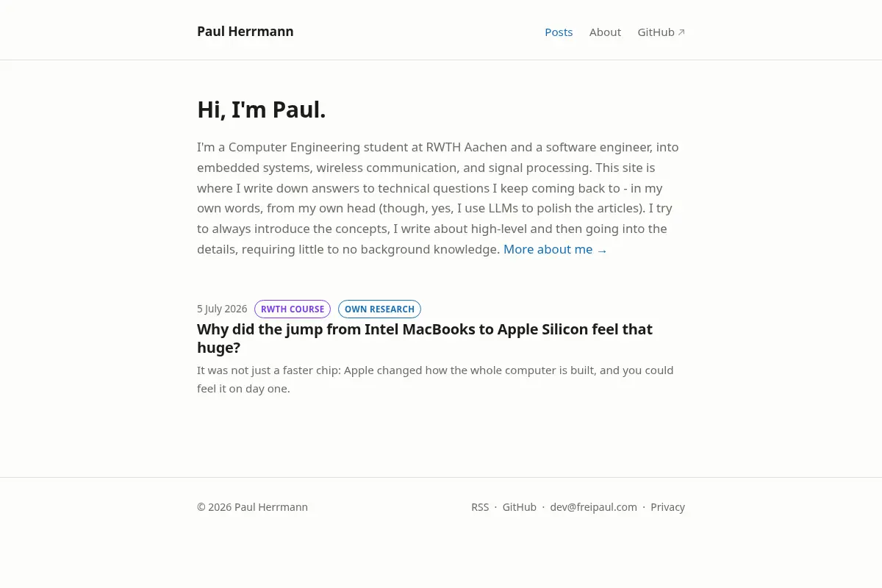Go to the About page in header
Viewport: 882px width, 588px height.
click(605, 32)
